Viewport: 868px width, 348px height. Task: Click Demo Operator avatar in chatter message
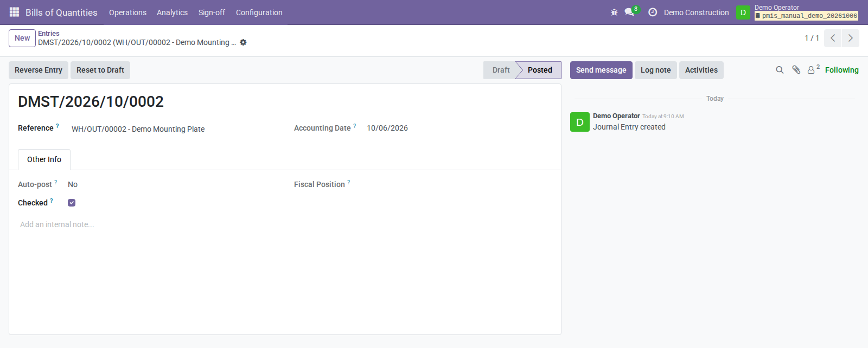(580, 122)
